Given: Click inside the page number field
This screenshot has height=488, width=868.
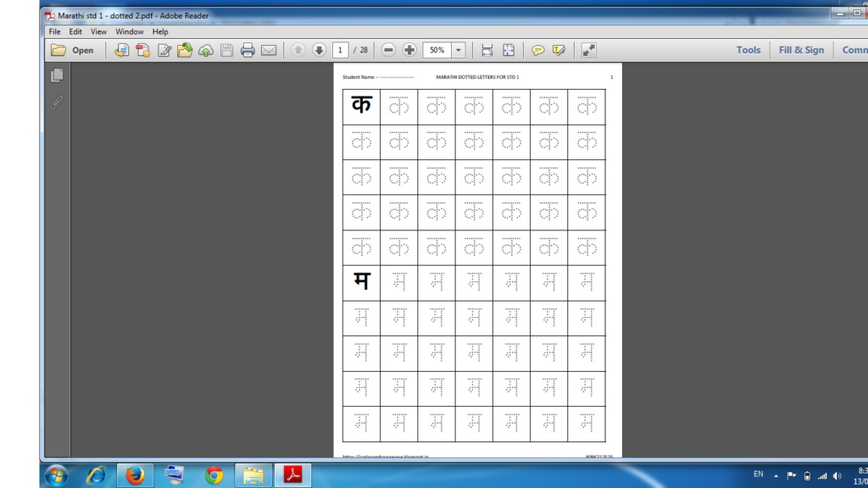Looking at the screenshot, I should click(340, 50).
